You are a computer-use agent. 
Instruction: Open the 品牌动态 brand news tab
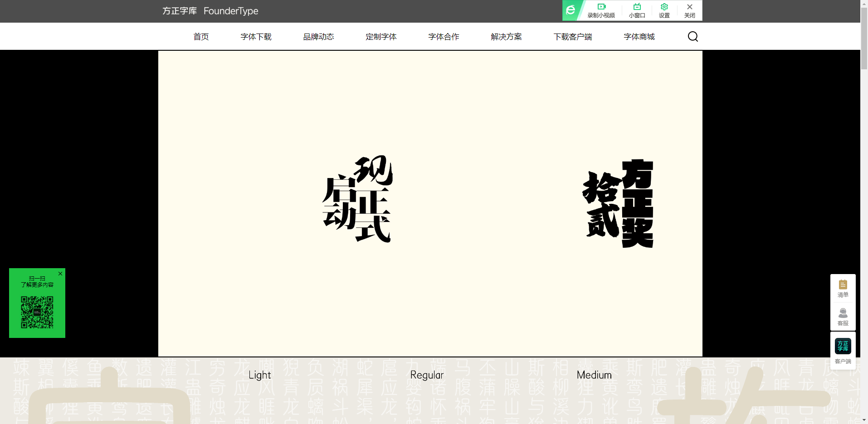(318, 36)
